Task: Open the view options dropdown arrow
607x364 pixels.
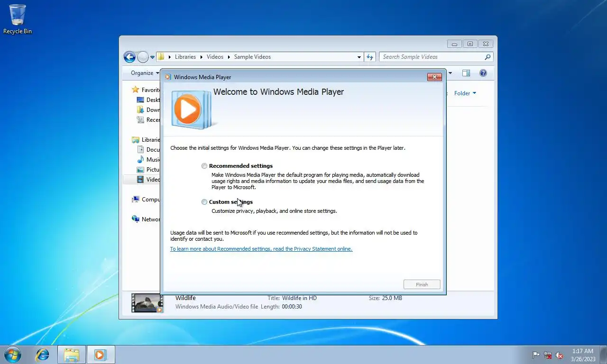Action: [450, 73]
